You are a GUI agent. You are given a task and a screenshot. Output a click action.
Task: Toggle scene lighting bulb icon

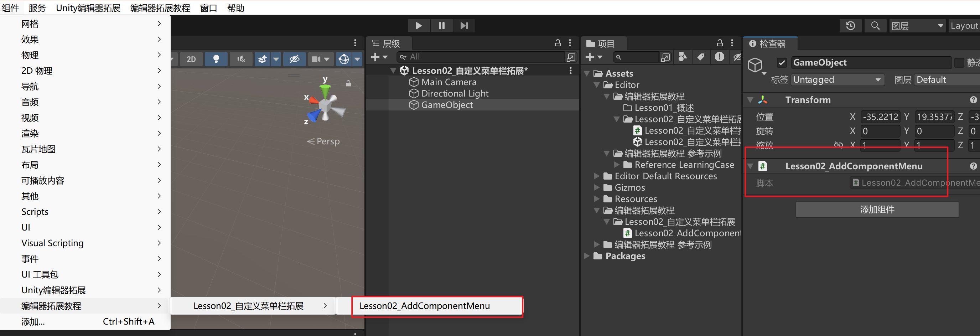pyautogui.click(x=216, y=59)
